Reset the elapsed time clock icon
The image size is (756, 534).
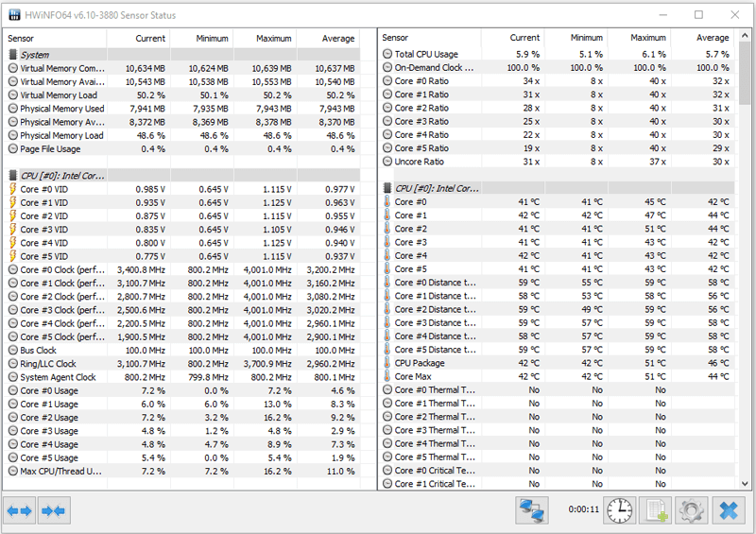(620, 510)
